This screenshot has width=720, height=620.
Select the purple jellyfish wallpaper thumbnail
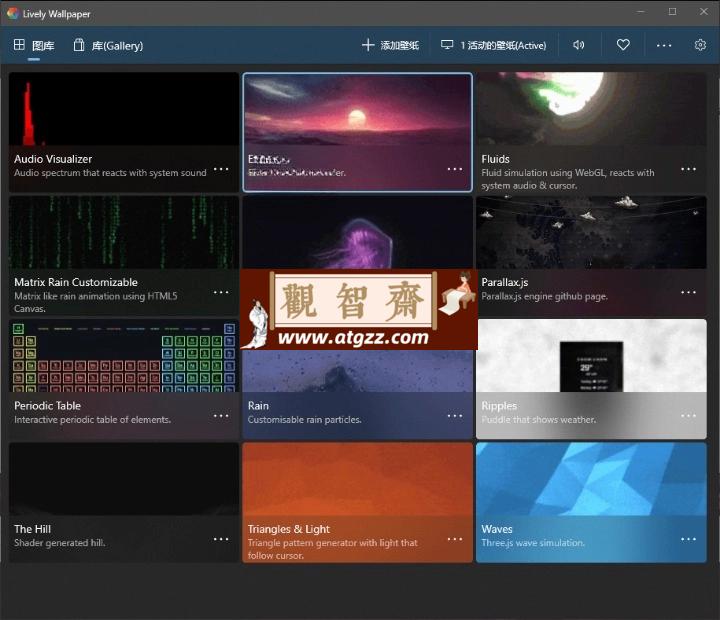click(358, 232)
